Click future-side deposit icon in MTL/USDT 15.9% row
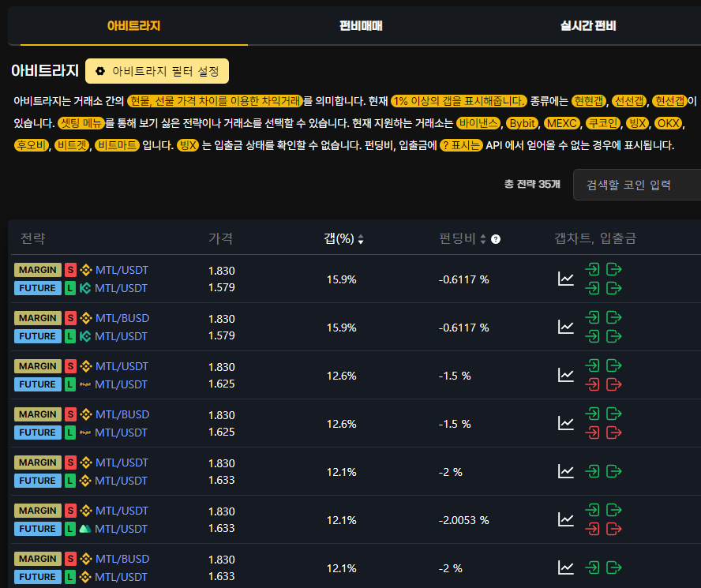 pos(592,288)
